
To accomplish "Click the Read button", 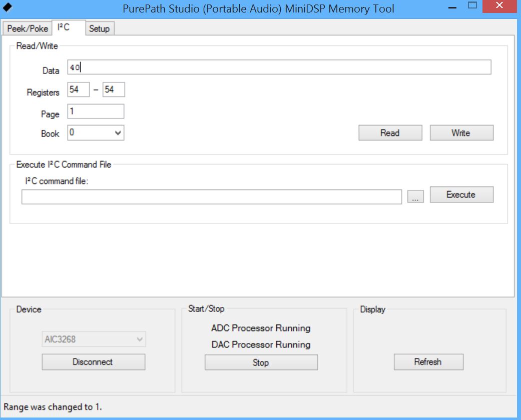I will pyautogui.click(x=390, y=132).
